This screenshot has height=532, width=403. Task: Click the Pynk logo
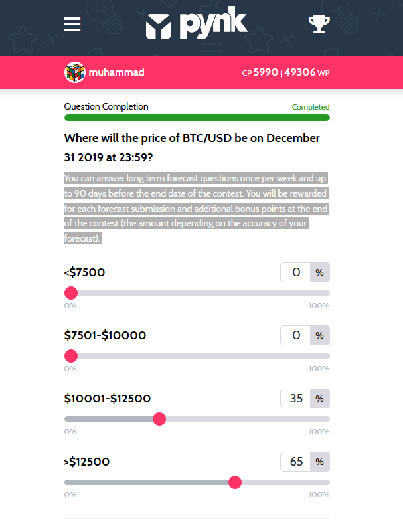pos(197,23)
